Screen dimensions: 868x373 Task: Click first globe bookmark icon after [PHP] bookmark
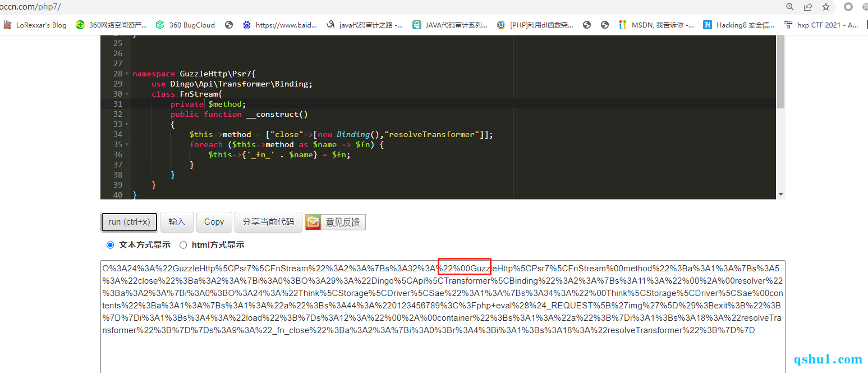tap(587, 25)
